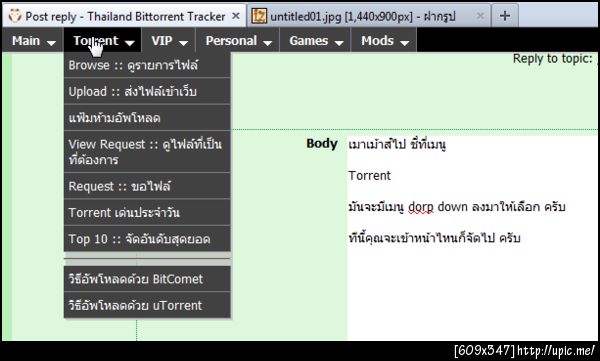
Task: Open วิธีอัพโหลดด้วย uTorrent guide entry
Action: [x=147, y=305]
